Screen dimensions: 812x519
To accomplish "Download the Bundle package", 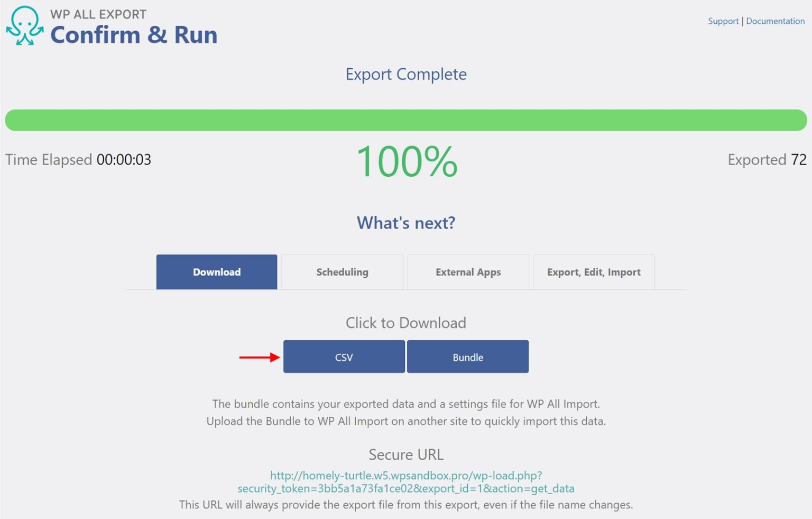I will [x=467, y=357].
